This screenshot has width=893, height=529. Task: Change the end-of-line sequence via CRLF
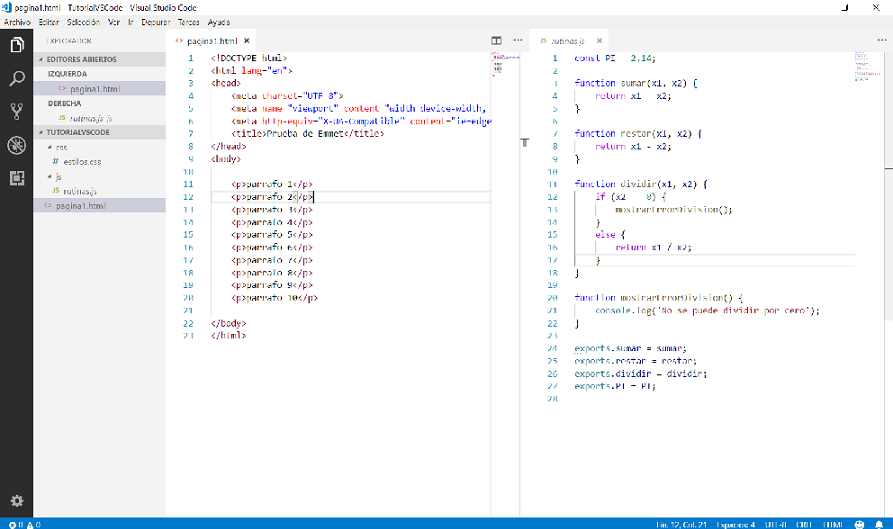[804, 524]
